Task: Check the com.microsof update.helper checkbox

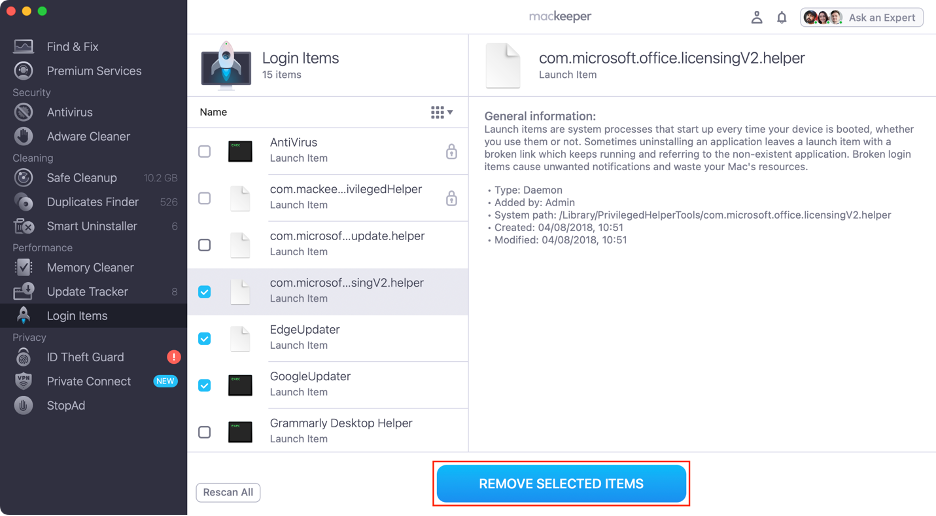Action: coord(204,245)
